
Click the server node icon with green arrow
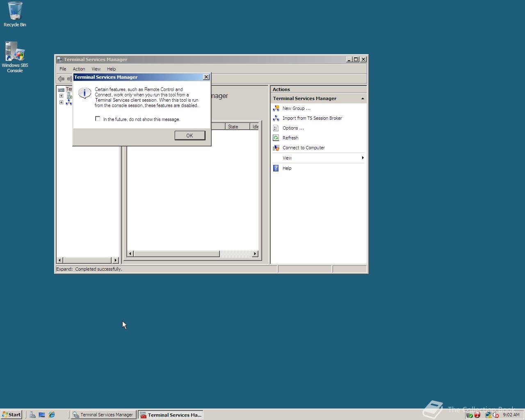point(69,96)
